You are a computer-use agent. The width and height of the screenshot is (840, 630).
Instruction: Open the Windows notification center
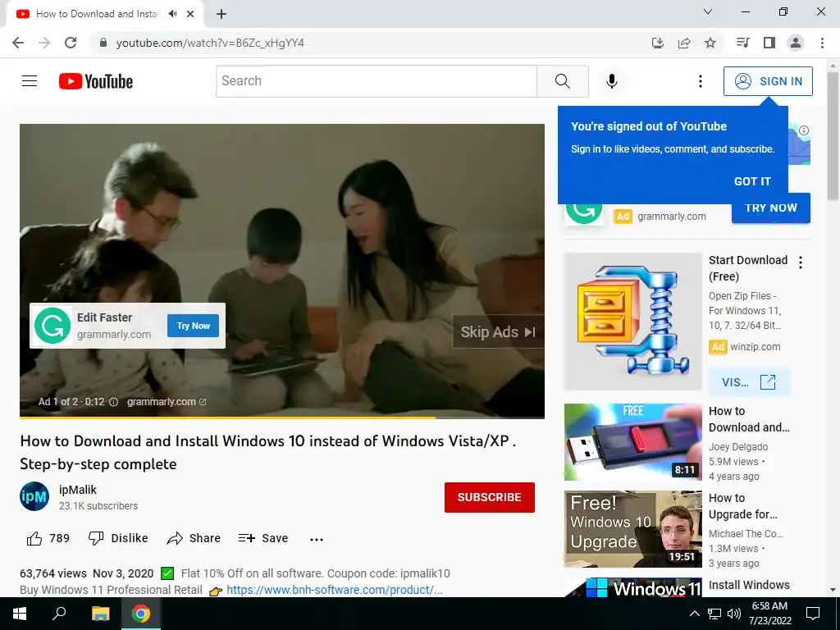(x=813, y=614)
